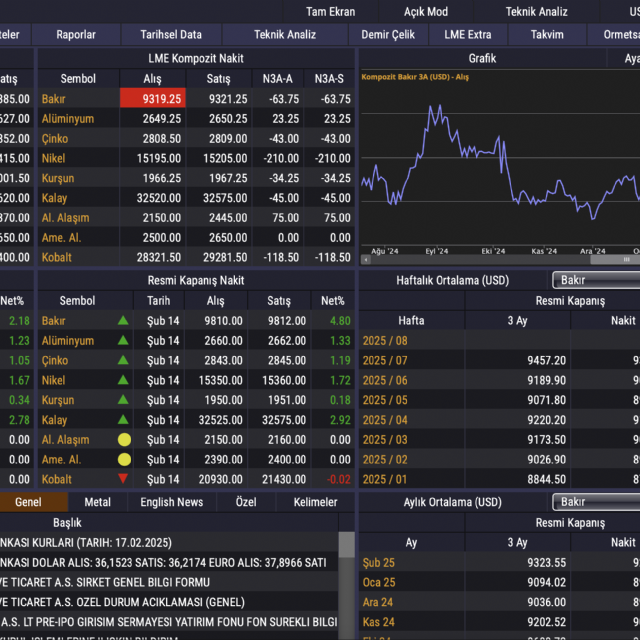
Task: Switch to the Metal news tab
Action: click(97, 502)
